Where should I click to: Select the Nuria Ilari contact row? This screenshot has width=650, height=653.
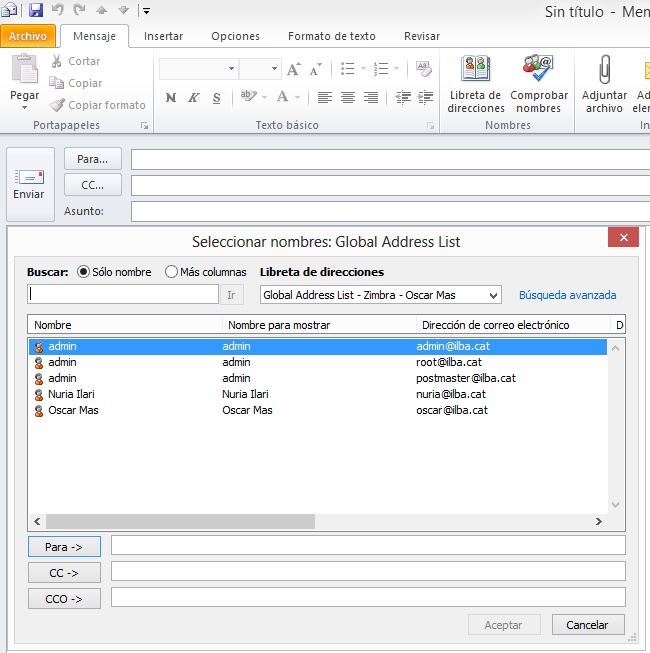click(317, 394)
